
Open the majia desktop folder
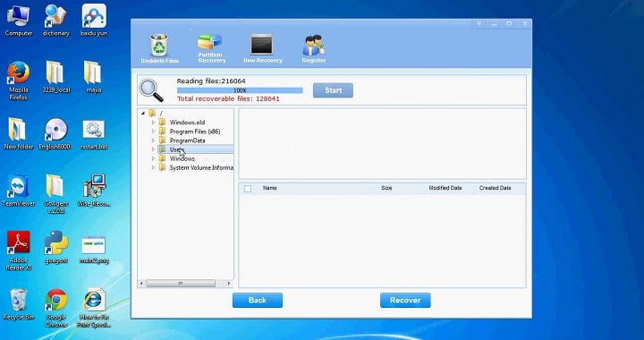click(93, 78)
